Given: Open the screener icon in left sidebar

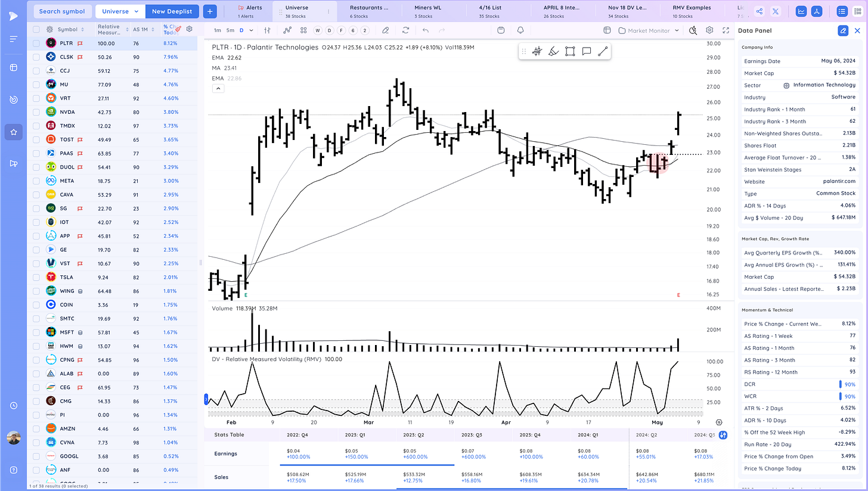Looking at the screenshot, I should coord(13,67).
